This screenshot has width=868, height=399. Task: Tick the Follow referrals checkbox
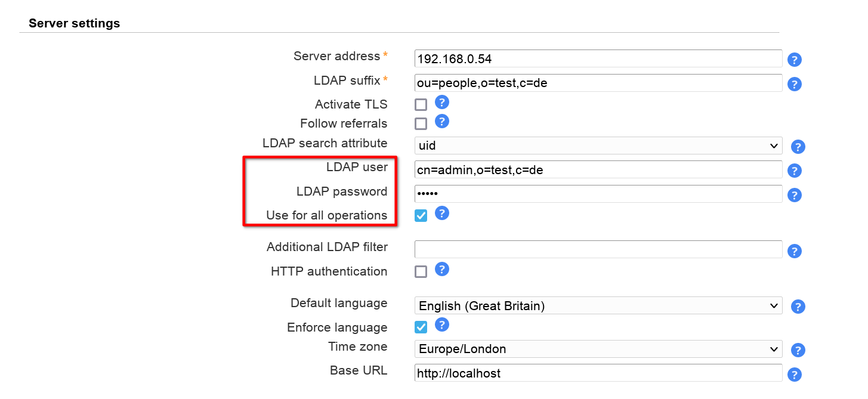tap(421, 124)
